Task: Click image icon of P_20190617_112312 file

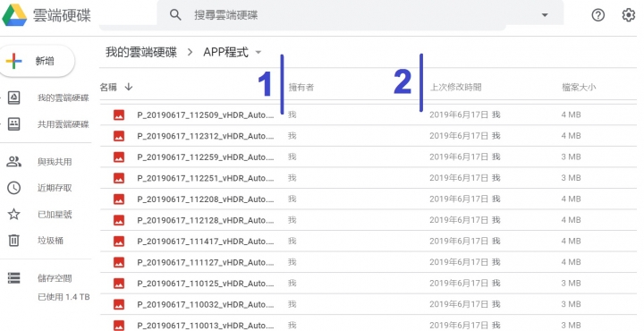Action: (x=119, y=136)
